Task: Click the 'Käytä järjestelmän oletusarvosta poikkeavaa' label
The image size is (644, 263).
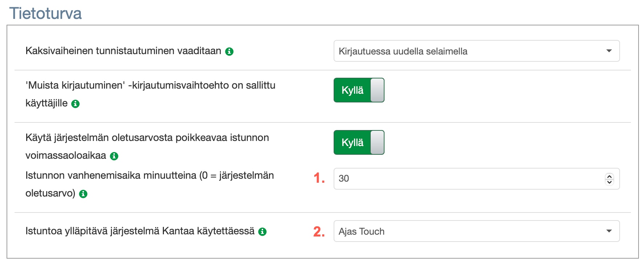Action: [147, 138]
